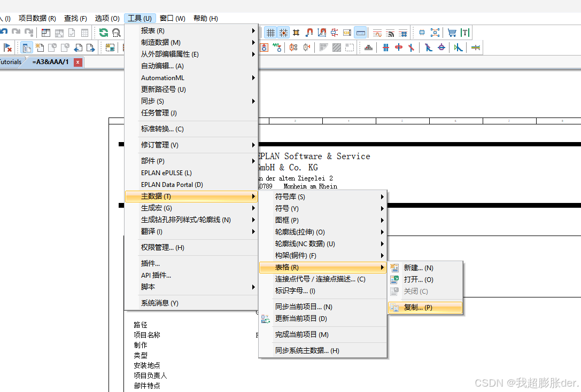Click the insert window macro icon
This screenshot has height=392, width=581.
point(110,48)
